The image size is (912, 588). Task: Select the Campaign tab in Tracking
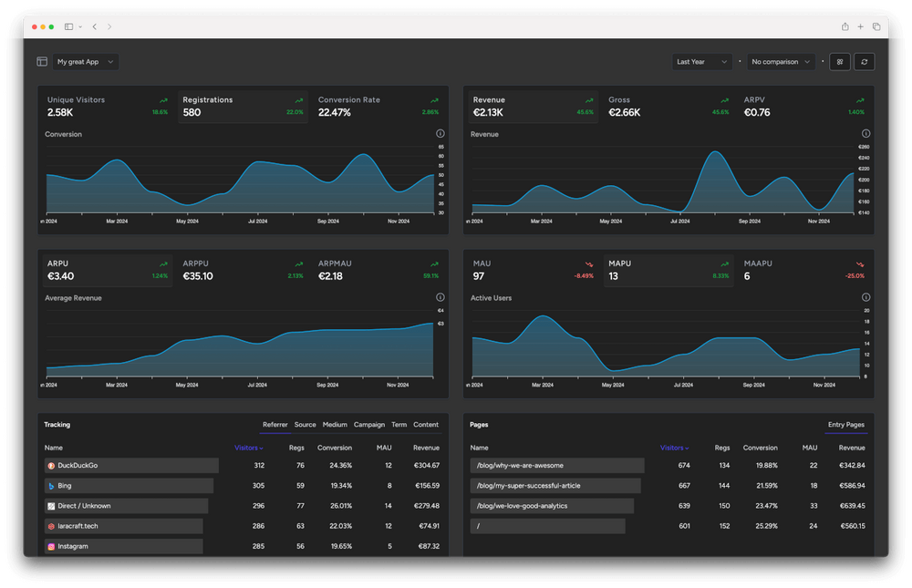click(369, 425)
